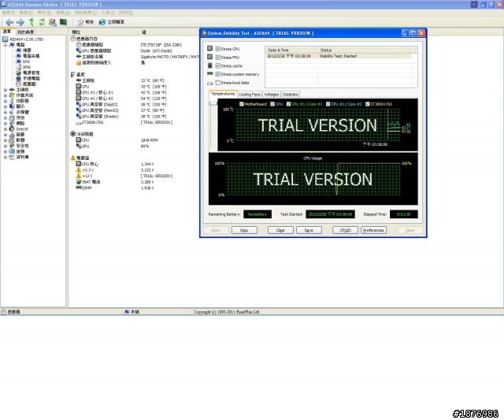Click the Date & Time column header
This screenshot has width=504, height=420.
click(291, 50)
